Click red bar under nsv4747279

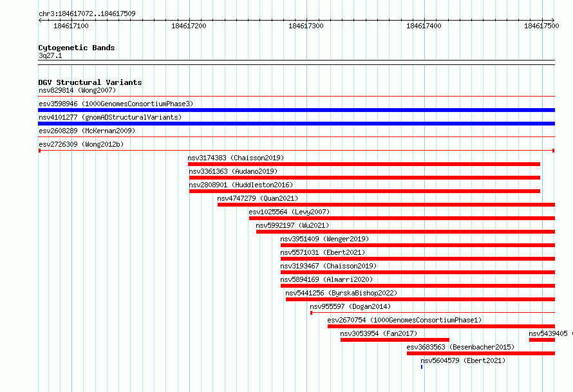386,205
